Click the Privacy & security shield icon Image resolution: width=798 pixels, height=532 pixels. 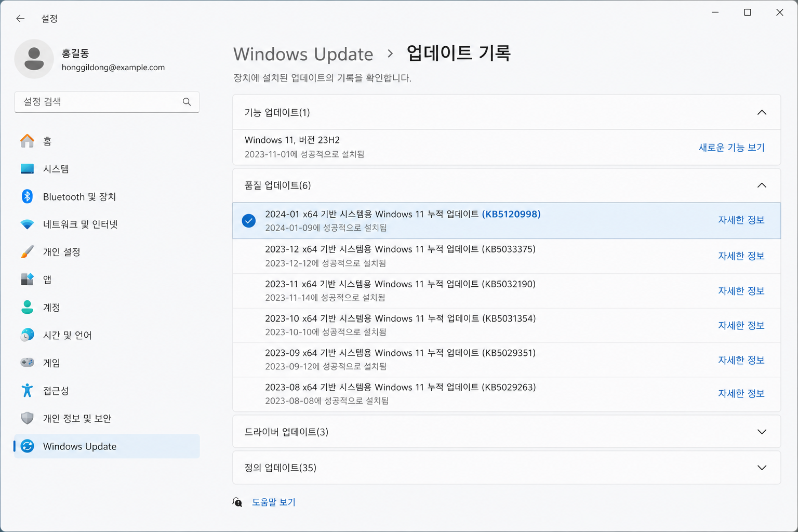[x=28, y=418]
